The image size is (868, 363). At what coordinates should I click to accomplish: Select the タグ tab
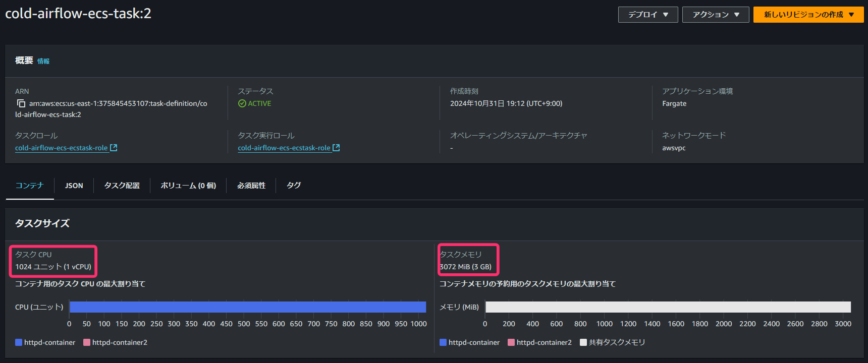[294, 186]
